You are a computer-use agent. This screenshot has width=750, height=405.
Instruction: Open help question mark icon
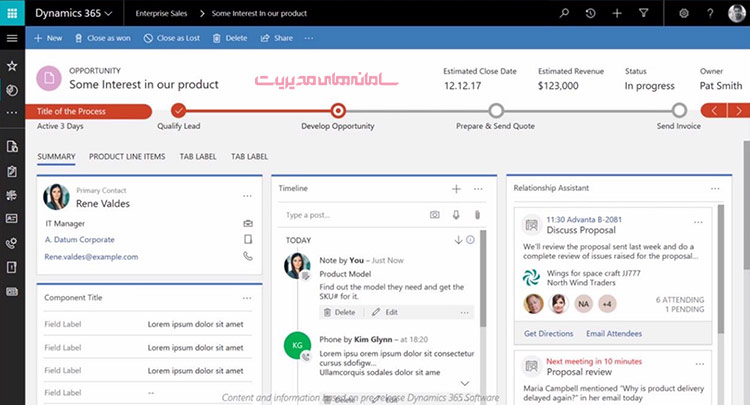(710, 13)
